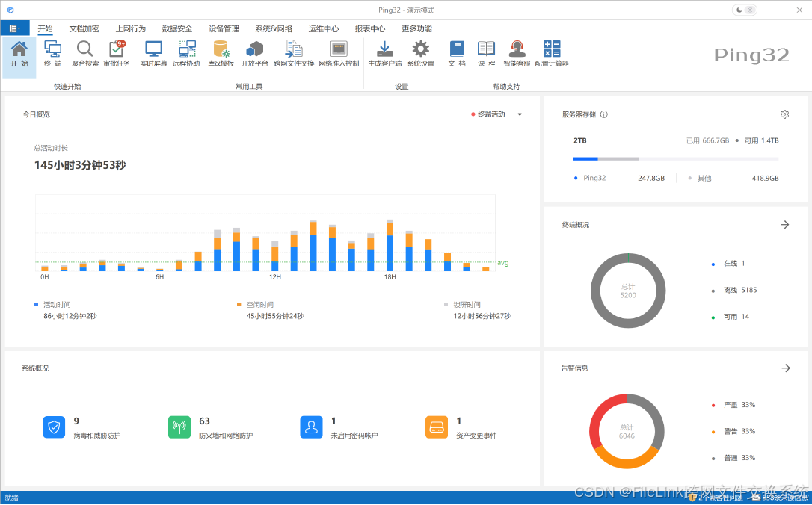Screen dimensions: 812x505
Task: Toggle the dark/light theme switch in title bar
Action: click(745, 10)
